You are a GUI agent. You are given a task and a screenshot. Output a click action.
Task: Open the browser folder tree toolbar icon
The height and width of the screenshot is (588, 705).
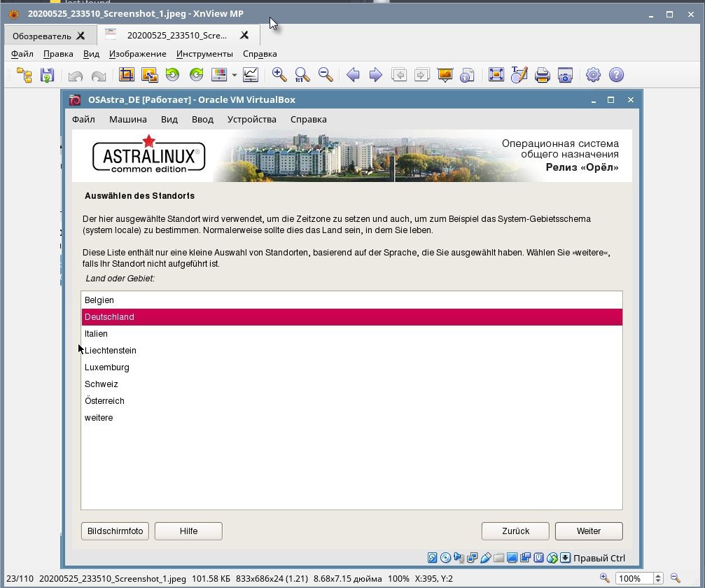[25, 75]
